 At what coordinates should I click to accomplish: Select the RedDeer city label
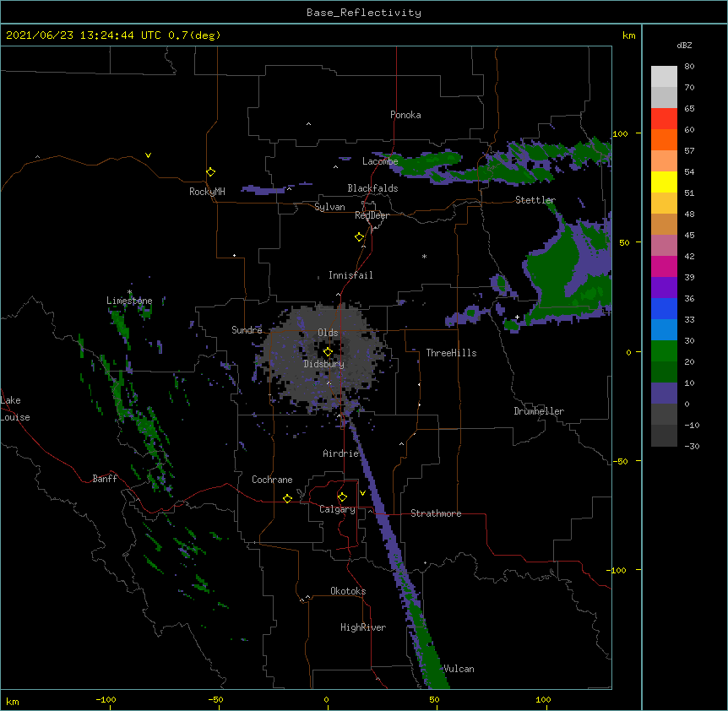pos(372,215)
